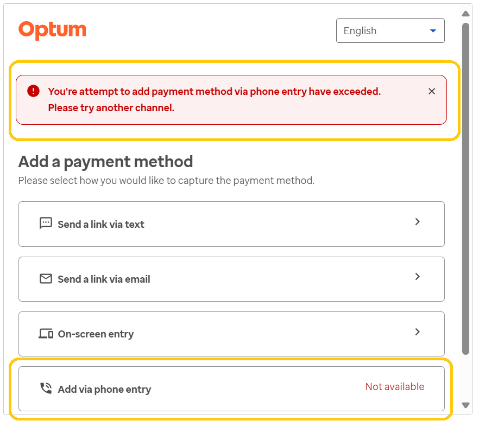504x427 pixels.
Task: Click scrollbar down arrow
Action: click(x=465, y=405)
